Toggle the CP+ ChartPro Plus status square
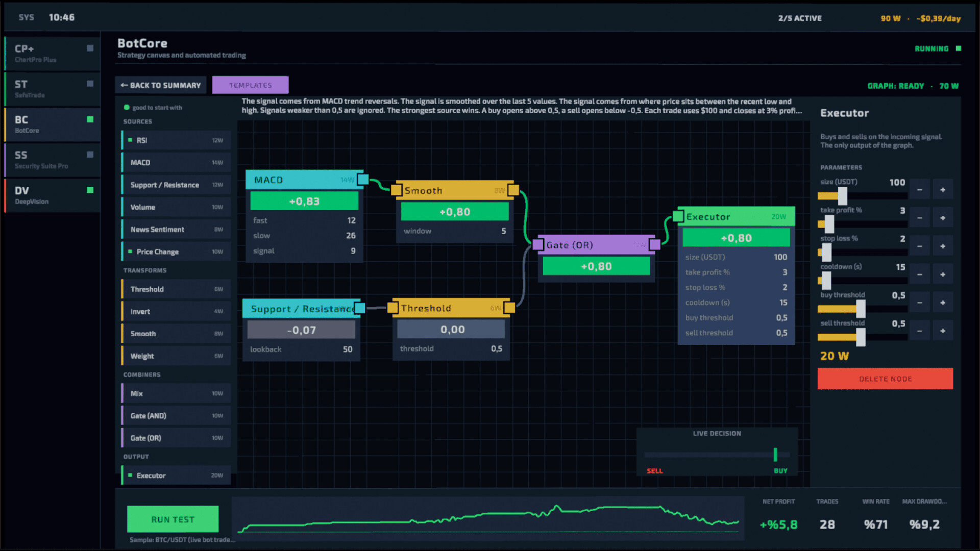This screenshot has width=980, height=551. (90, 48)
